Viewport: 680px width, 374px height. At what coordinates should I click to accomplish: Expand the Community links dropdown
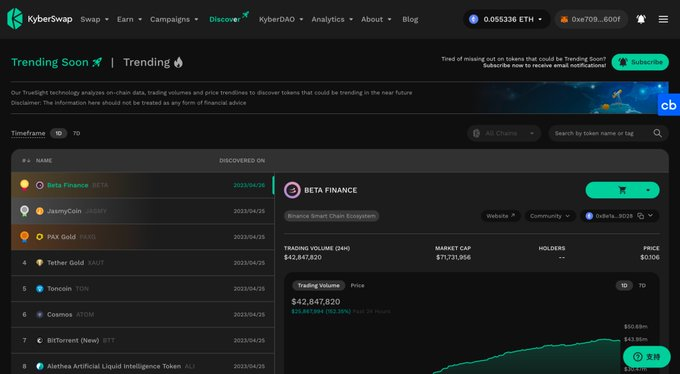tap(550, 216)
